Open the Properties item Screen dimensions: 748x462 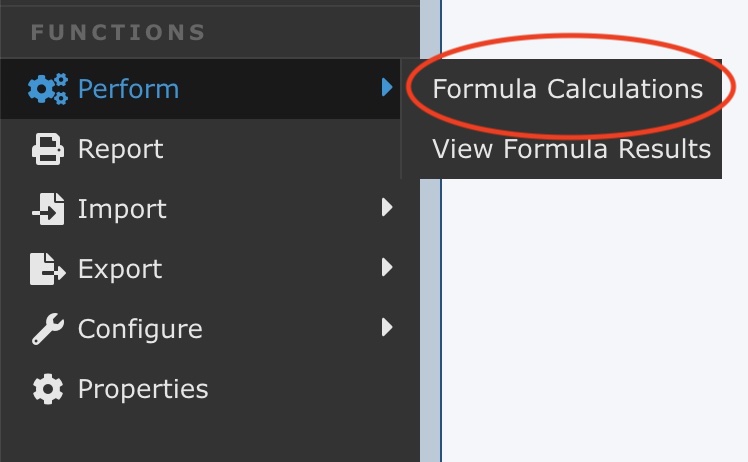pos(143,388)
